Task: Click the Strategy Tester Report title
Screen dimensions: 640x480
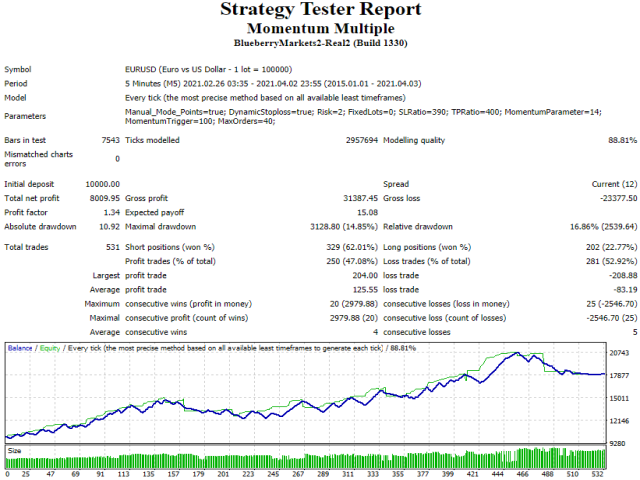Action: [x=320, y=9]
